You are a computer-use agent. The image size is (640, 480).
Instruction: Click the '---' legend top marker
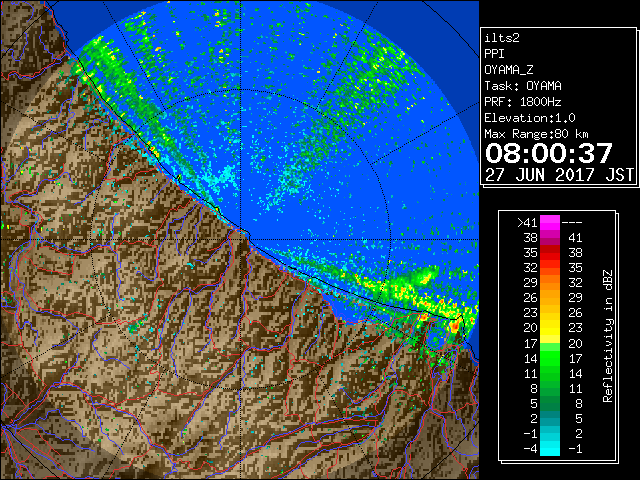pyautogui.click(x=572, y=223)
